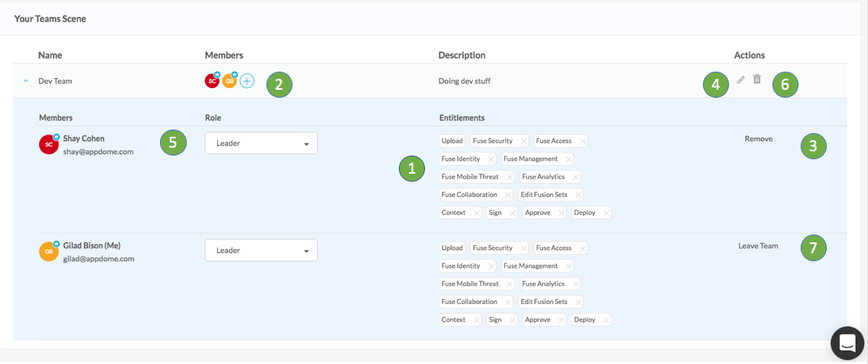Viewport: 868px width, 364px height.
Task: Remove Sign entitlement from Shay Cohen
Action: 511,213
